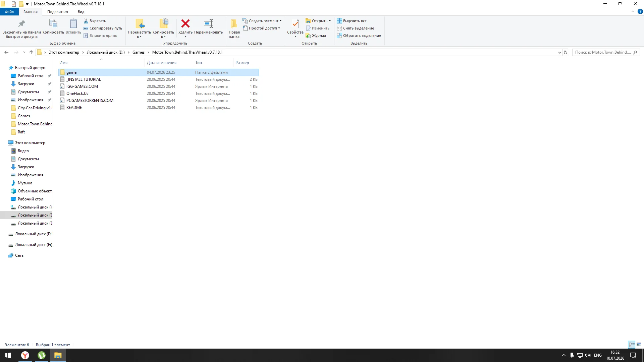Select all with Выделить все
This screenshot has height=362, width=644.
(352, 21)
